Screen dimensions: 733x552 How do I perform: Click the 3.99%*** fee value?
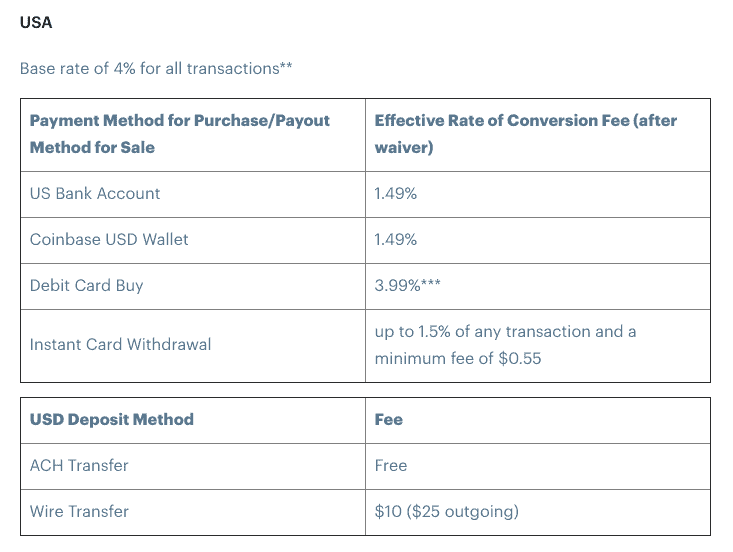pyautogui.click(x=407, y=286)
